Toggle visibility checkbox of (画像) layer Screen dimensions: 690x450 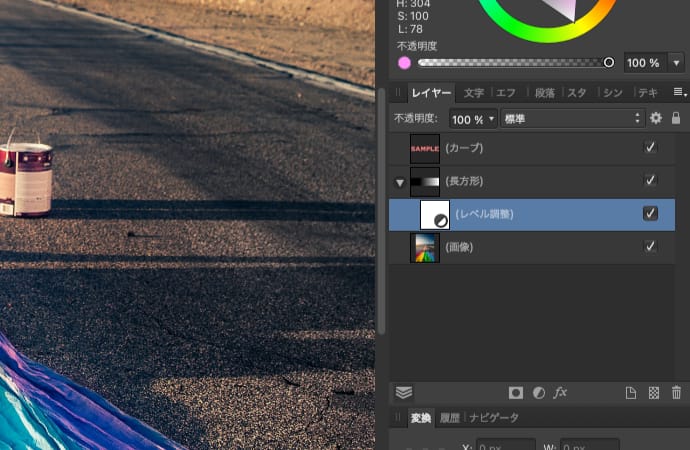tap(650, 246)
